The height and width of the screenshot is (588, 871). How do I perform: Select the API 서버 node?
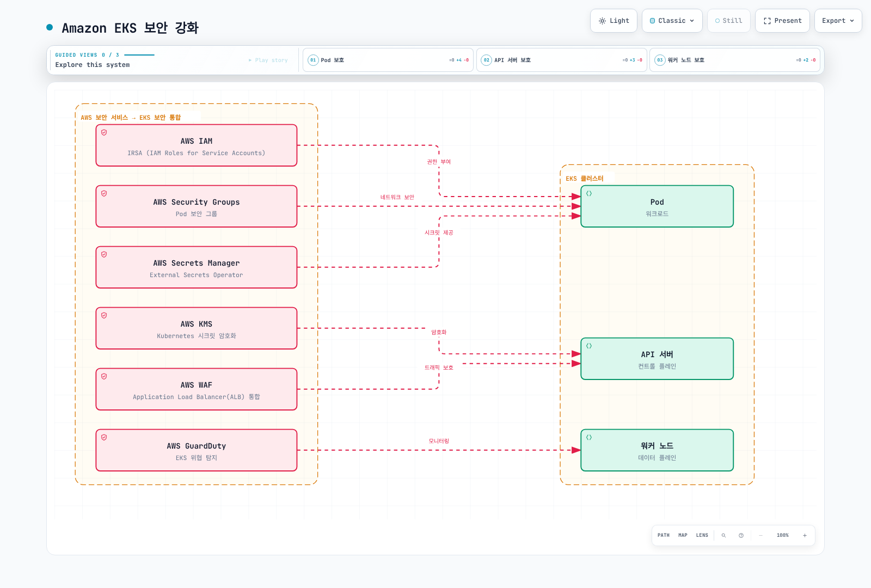[x=657, y=359]
